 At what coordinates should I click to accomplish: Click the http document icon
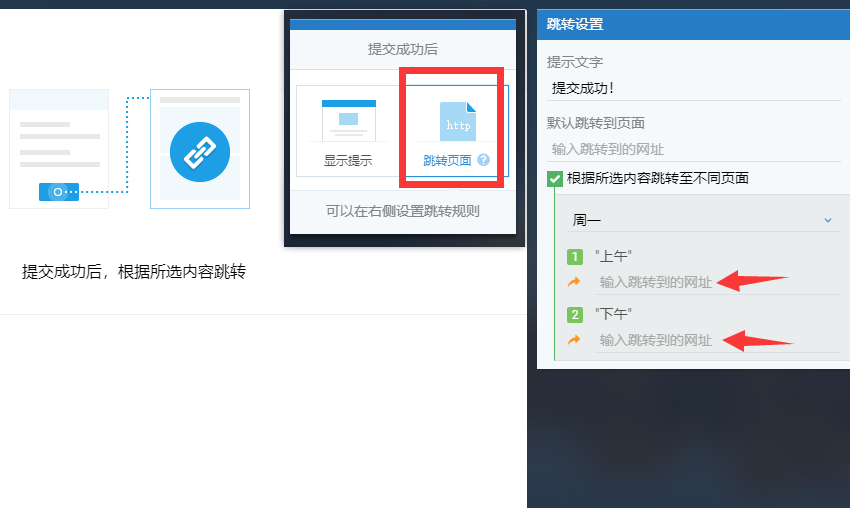[x=458, y=121]
